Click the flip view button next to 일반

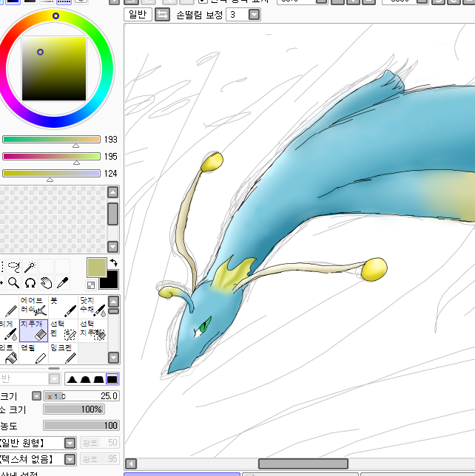click(x=162, y=15)
